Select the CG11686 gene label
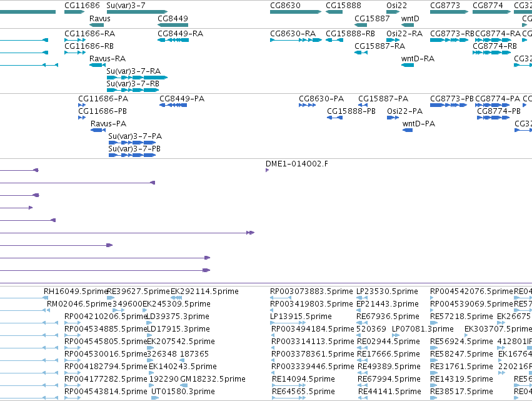This screenshot has width=532, height=401. pyautogui.click(x=82, y=6)
